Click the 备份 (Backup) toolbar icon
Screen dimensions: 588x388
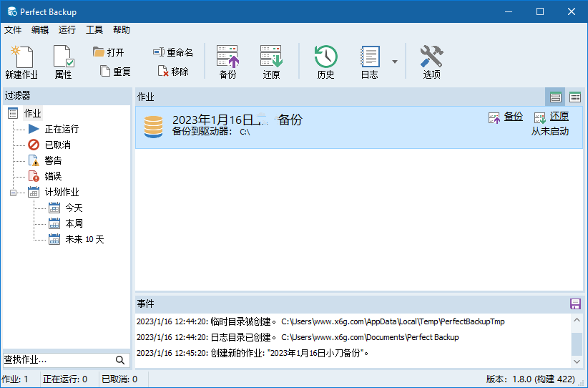click(227, 61)
